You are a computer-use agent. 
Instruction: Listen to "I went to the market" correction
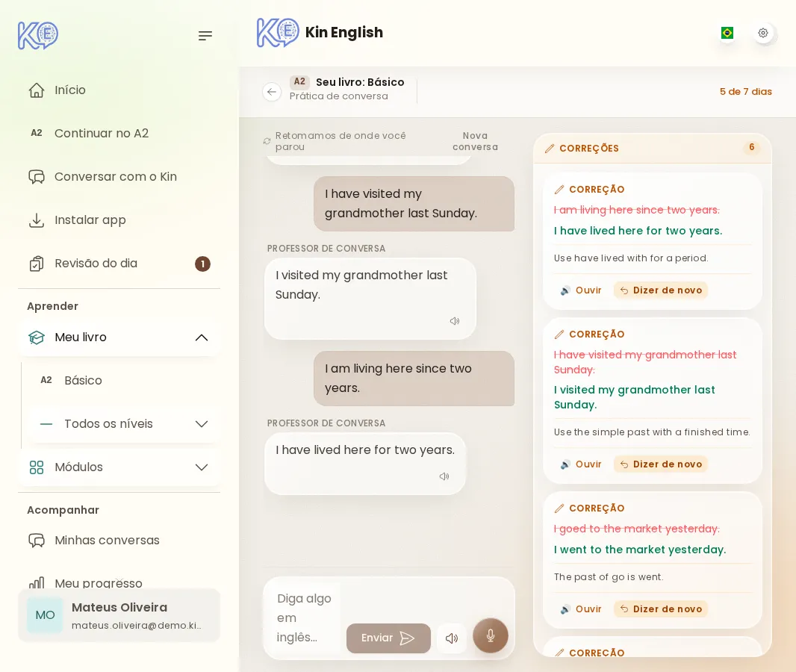[581, 609]
